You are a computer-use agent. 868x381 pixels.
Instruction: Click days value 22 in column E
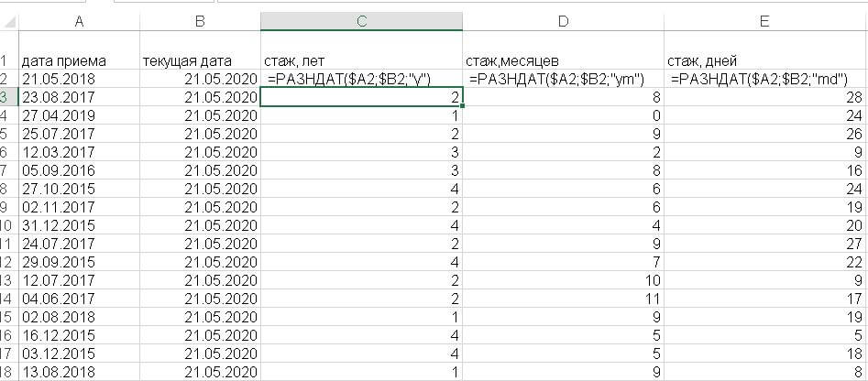pyautogui.click(x=764, y=262)
